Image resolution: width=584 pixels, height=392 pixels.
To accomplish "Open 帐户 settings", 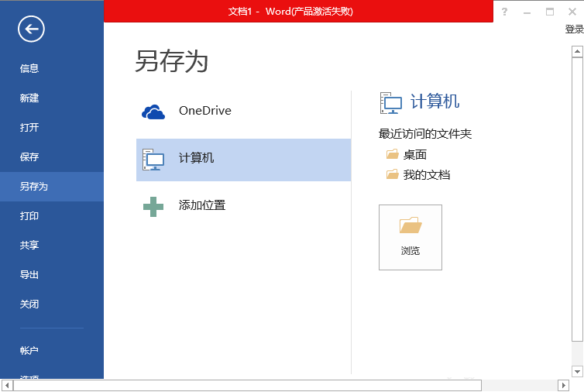I will point(29,350).
